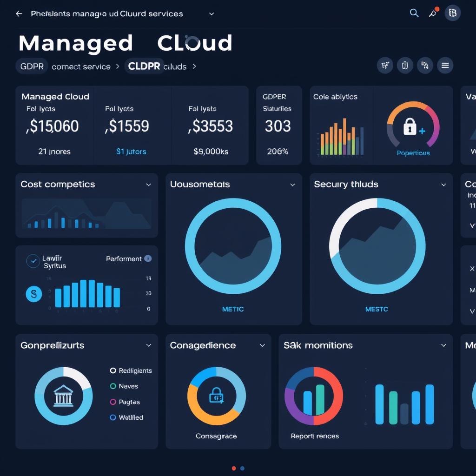476x476 pixels.
Task: Toggle the Pagtes option in the donut legend
Action: click(x=112, y=402)
